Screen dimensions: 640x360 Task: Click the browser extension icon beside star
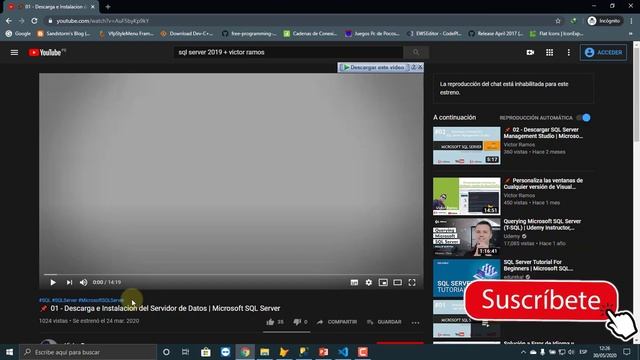pos(573,21)
